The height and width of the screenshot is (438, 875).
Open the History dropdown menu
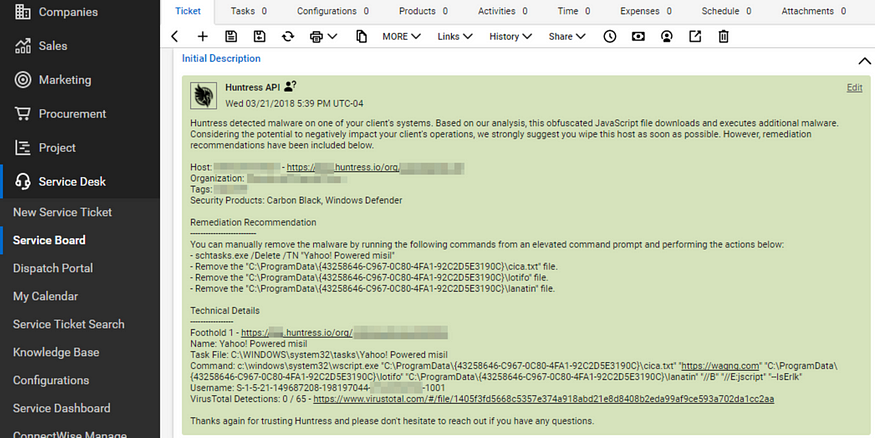coord(511,36)
